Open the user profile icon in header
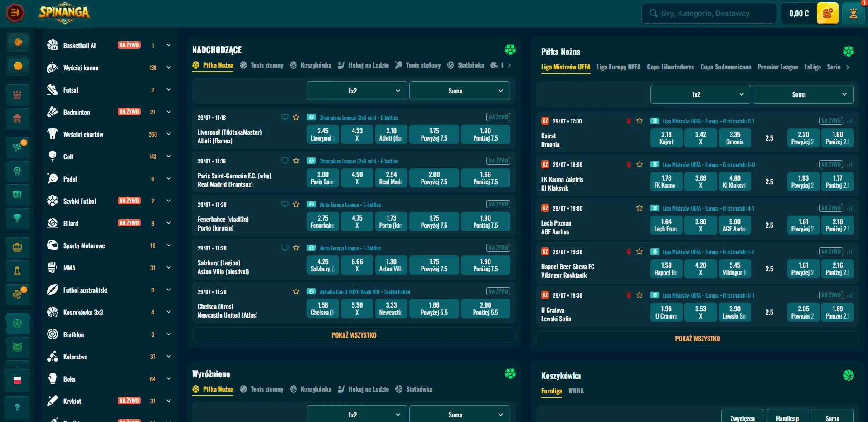 (x=853, y=13)
